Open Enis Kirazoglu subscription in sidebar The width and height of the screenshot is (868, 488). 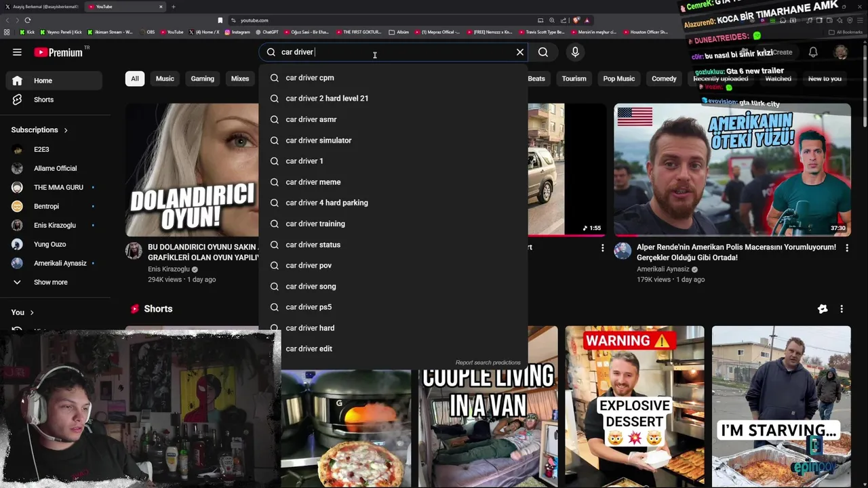tap(54, 225)
